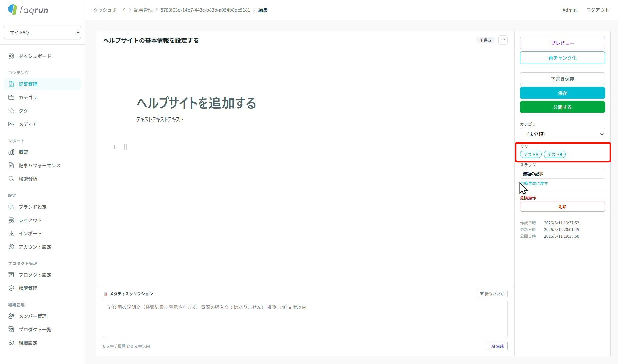Click the 自動生成に戻す link

tap(534, 183)
